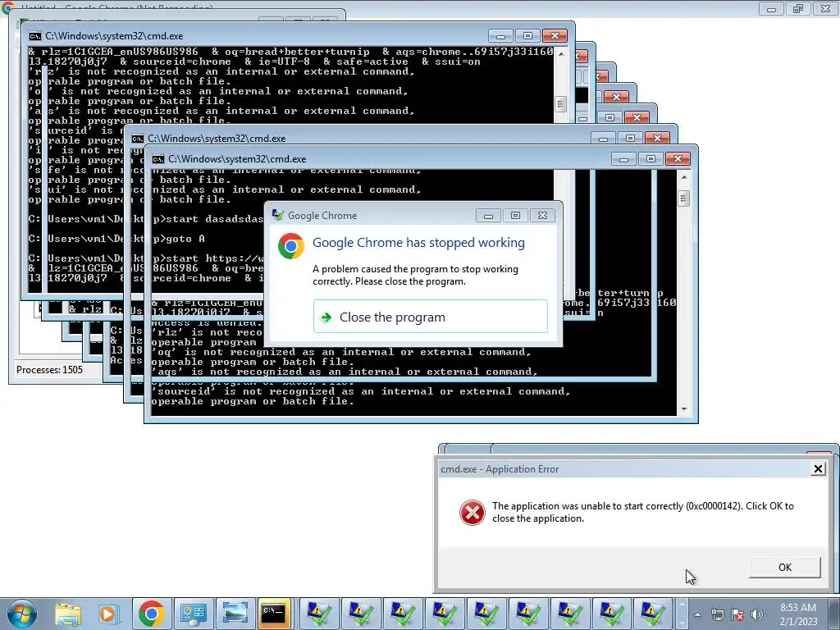Click the 0xc0000142 error message text
840x630 pixels.
tap(643, 512)
